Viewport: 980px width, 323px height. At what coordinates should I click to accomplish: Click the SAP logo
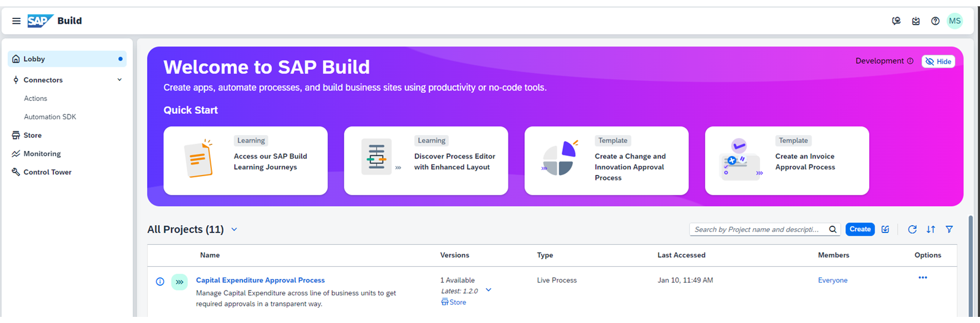40,21
